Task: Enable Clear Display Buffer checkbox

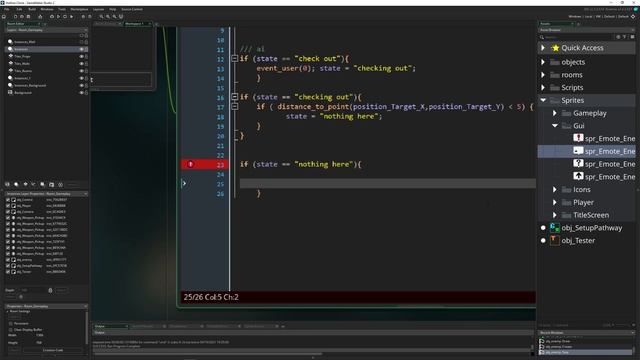Action: point(11,330)
